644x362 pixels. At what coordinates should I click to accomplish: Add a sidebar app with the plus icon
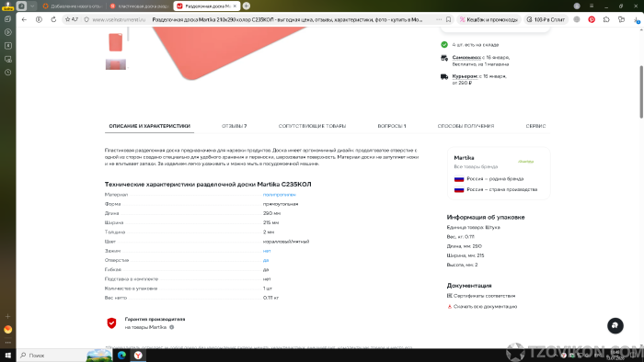7,316
